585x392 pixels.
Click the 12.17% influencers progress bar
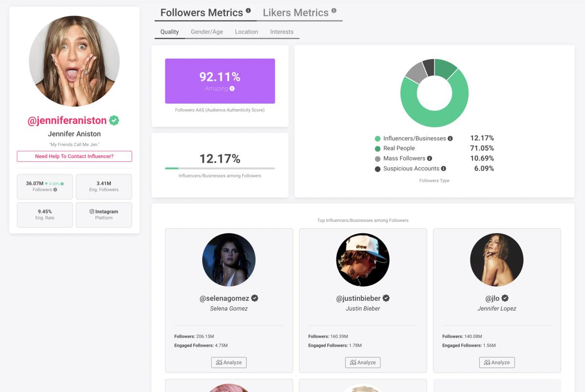(220, 168)
